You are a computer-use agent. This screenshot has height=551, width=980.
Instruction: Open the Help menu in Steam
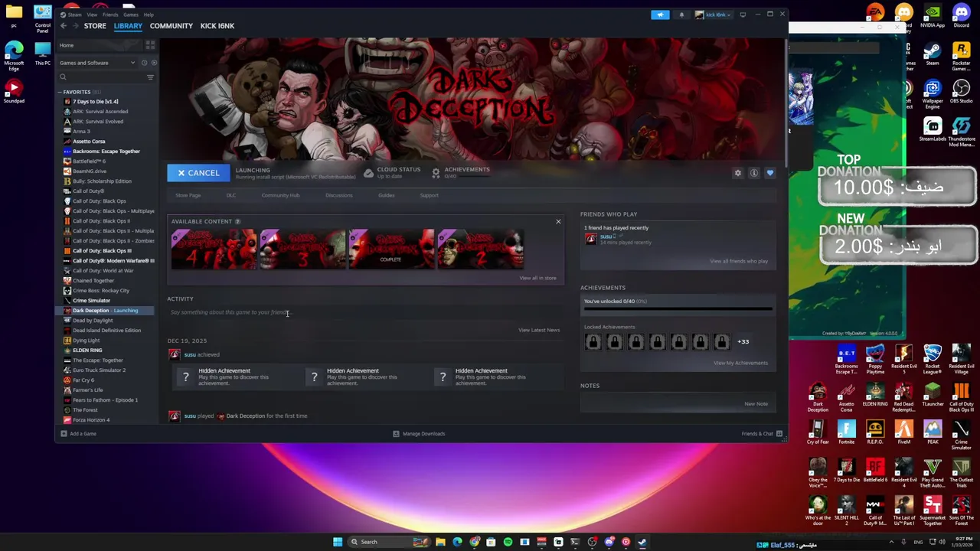pos(149,15)
